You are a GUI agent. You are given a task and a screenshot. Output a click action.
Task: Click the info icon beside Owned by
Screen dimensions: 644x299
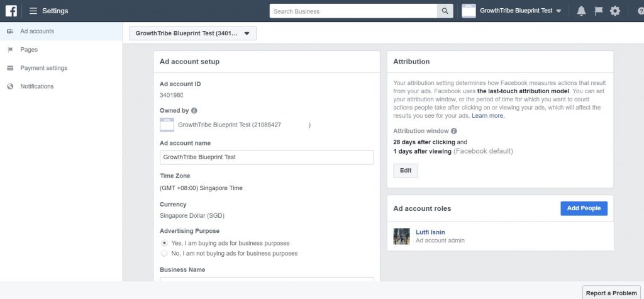pos(194,110)
